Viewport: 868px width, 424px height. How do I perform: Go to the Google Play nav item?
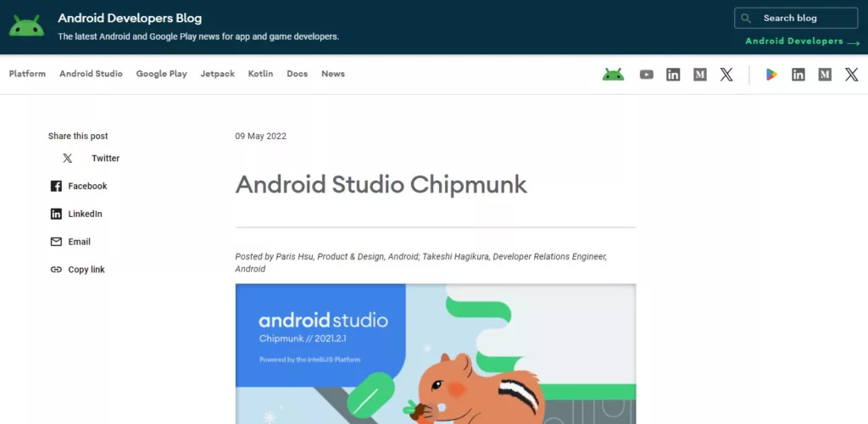coord(162,74)
